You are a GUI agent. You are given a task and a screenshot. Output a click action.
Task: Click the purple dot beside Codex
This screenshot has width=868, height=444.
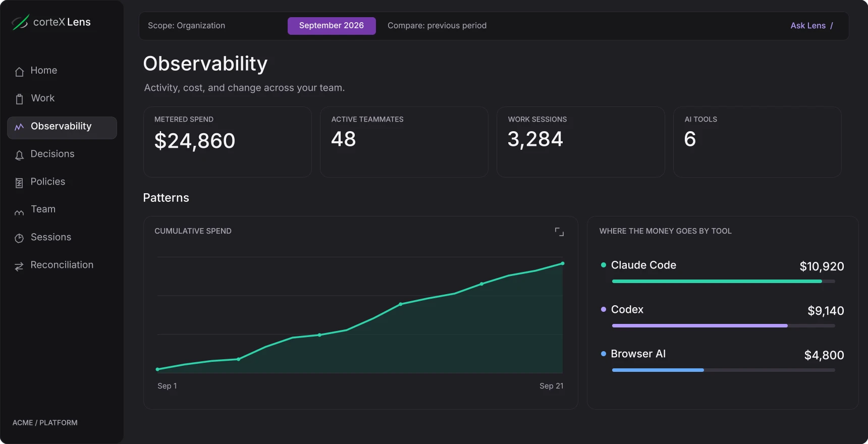point(604,309)
